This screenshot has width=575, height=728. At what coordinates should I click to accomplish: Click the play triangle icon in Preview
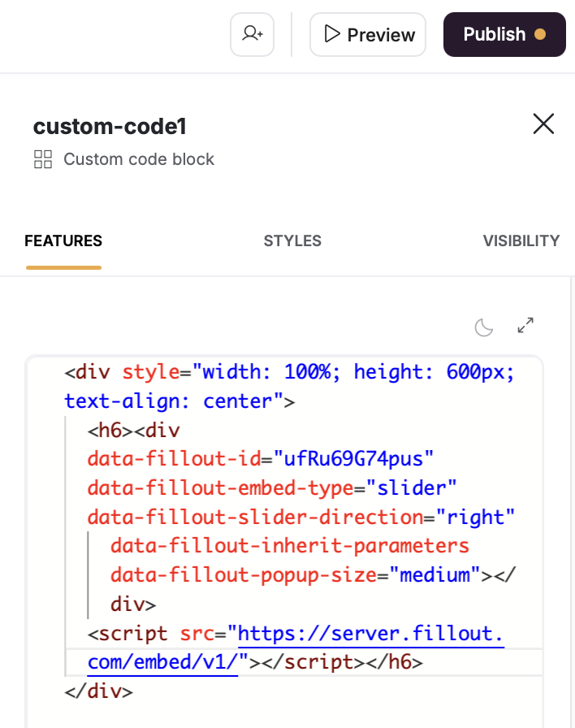[332, 34]
